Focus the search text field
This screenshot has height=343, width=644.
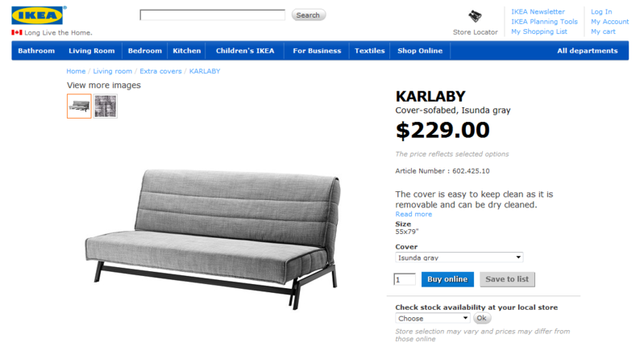tap(212, 15)
